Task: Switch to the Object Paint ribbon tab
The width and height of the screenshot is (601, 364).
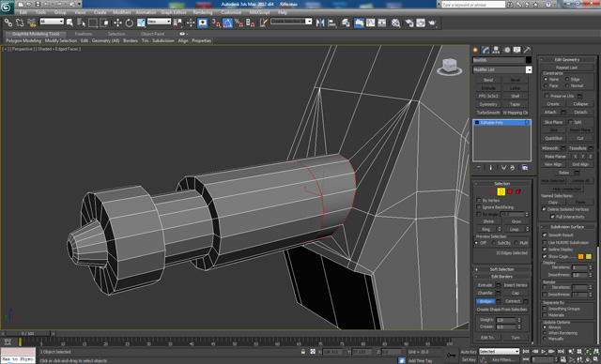Action: pos(152,34)
